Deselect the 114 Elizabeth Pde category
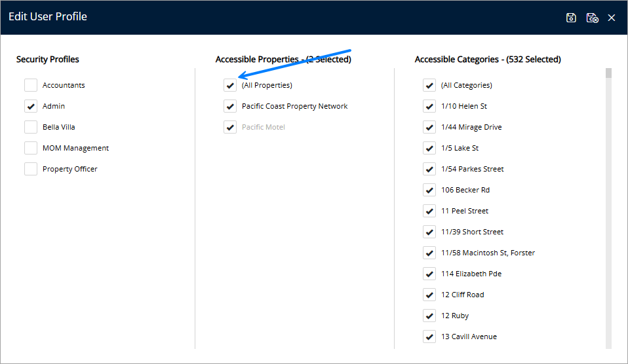 [x=429, y=274]
